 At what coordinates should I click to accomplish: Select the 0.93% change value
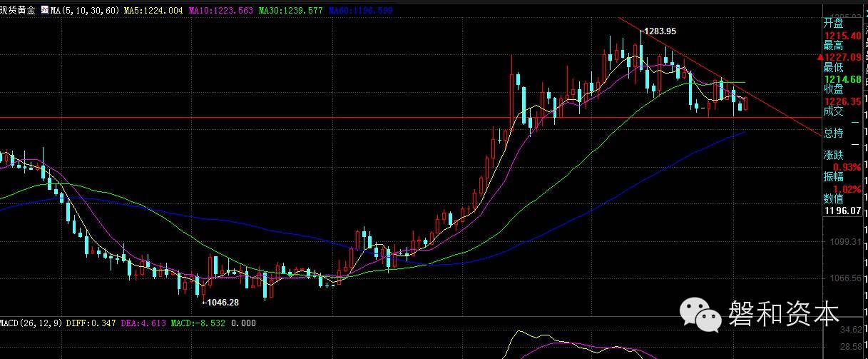(847, 166)
